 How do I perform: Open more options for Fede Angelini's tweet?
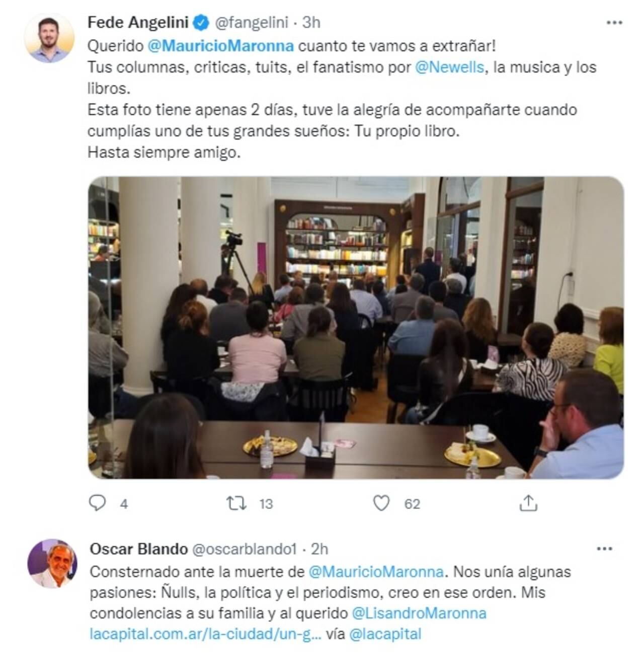tap(614, 23)
